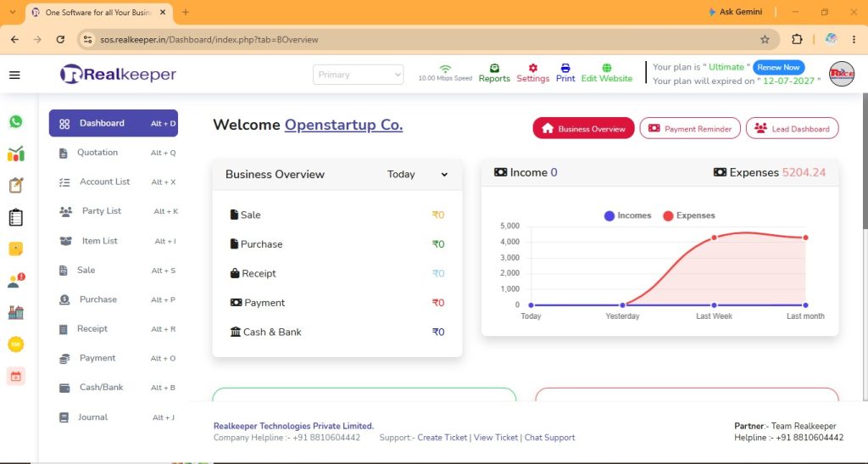Click View Ticket link
The height and width of the screenshot is (464, 868).
point(496,438)
